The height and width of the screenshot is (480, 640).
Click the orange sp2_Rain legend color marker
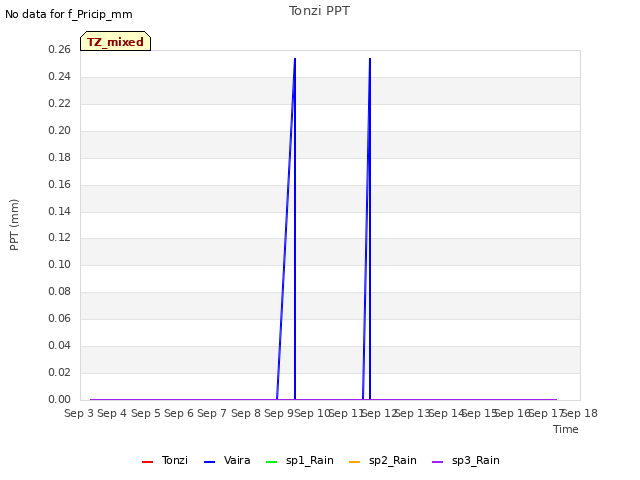pos(355,462)
